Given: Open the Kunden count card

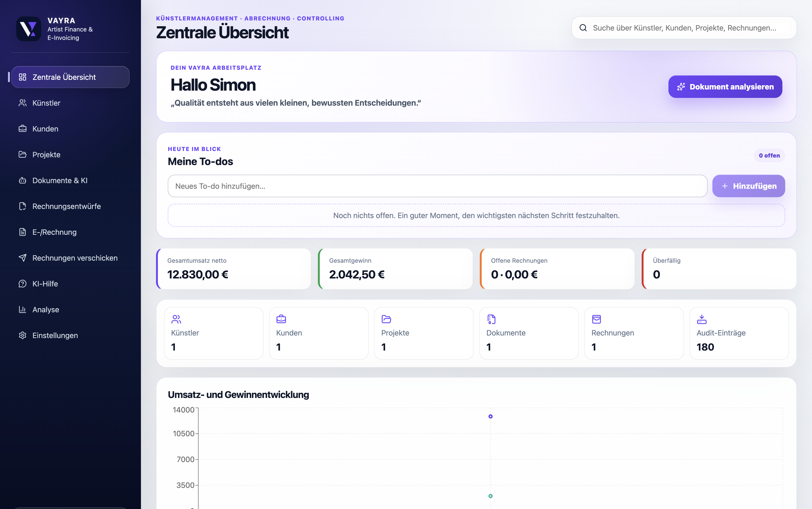Looking at the screenshot, I should pos(319,333).
